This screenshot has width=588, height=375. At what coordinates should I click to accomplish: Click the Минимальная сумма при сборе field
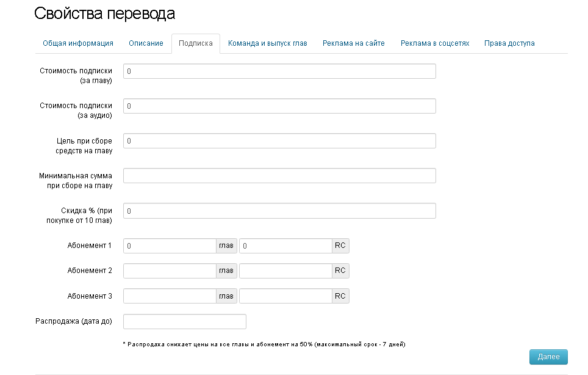point(279,176)
